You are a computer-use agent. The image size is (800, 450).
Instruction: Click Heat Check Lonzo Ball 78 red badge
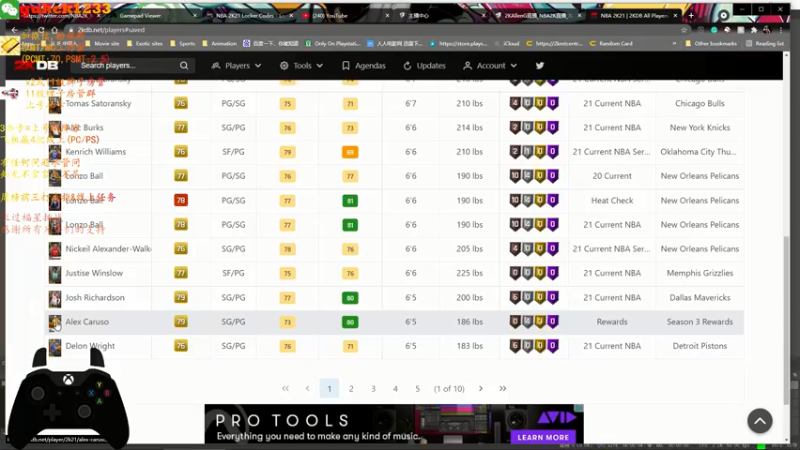coord(181,201)
